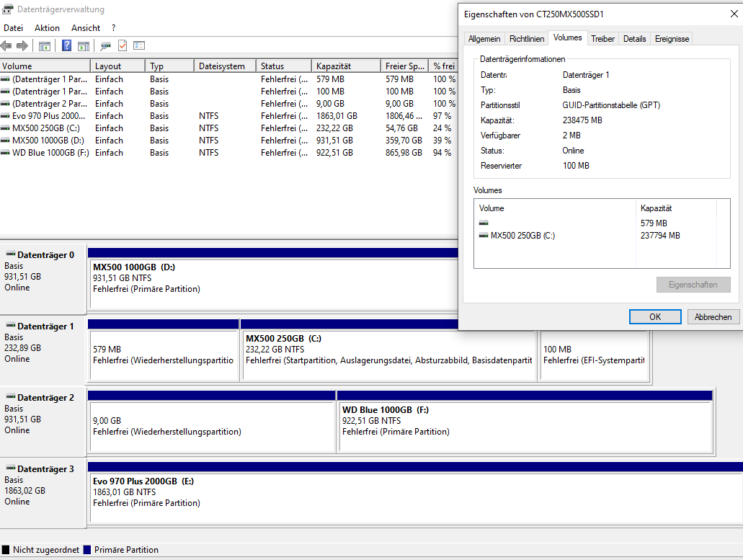Select the MX500 250GB (C:) partition block
Screen dimensions: 743x560
tap(388, 355)
